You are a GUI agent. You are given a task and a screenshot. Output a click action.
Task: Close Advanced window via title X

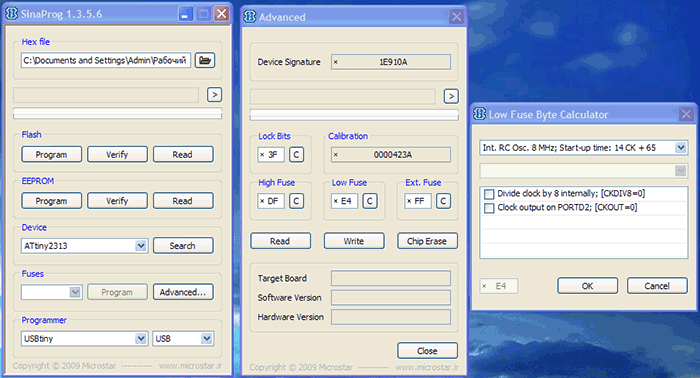click(456, 17)
